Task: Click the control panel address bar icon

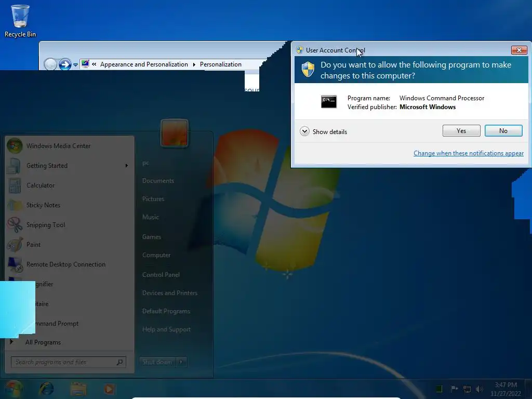Action: [85, 64]
